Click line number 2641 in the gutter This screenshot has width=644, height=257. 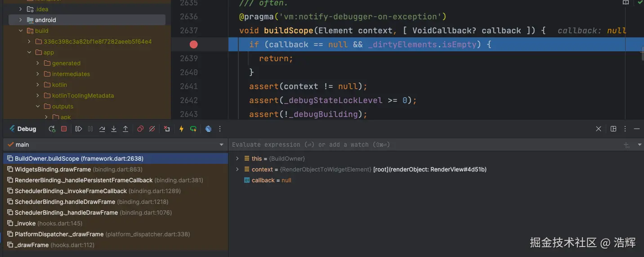click(188, 86)
